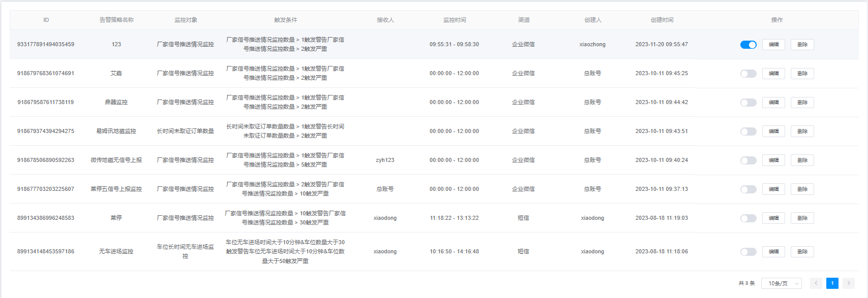The height and width of the screenshot is (298, 868).
Task: Select page 1 in pagination
Action: coord(832,283)
